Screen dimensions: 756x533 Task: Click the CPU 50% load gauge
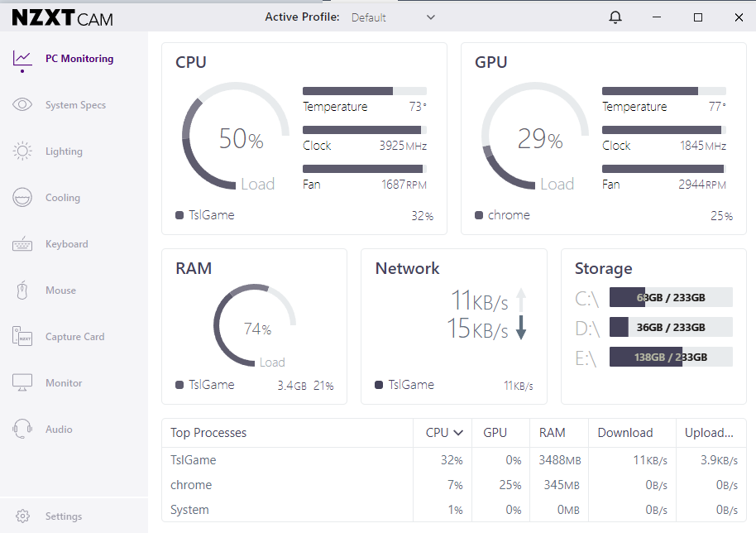[236, 137]
